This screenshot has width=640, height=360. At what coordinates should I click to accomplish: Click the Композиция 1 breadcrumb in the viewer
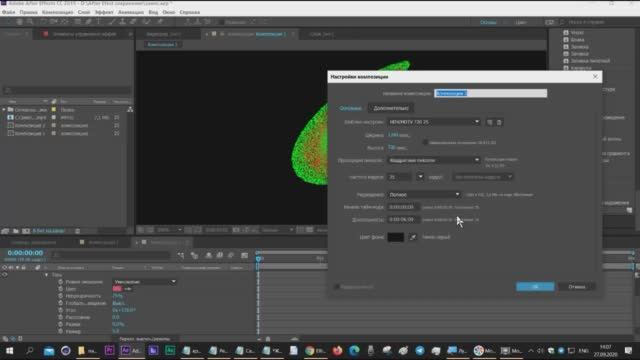(x=162, y=44)
